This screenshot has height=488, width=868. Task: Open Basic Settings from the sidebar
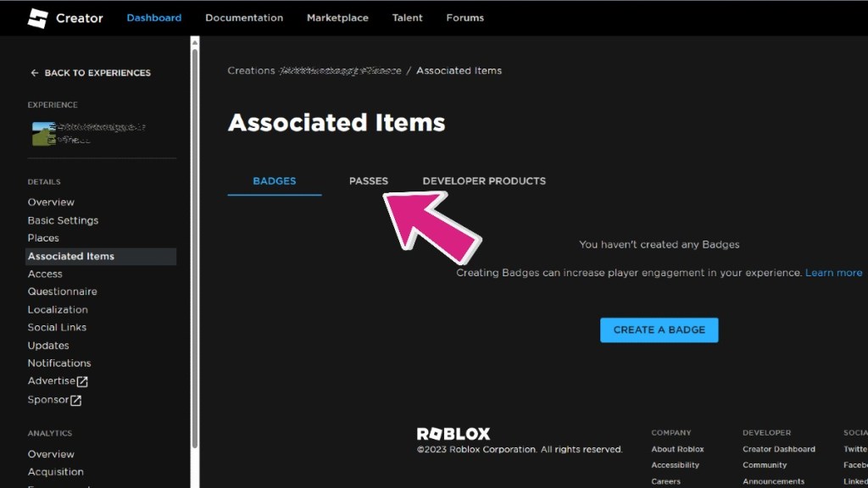[62, 219]
